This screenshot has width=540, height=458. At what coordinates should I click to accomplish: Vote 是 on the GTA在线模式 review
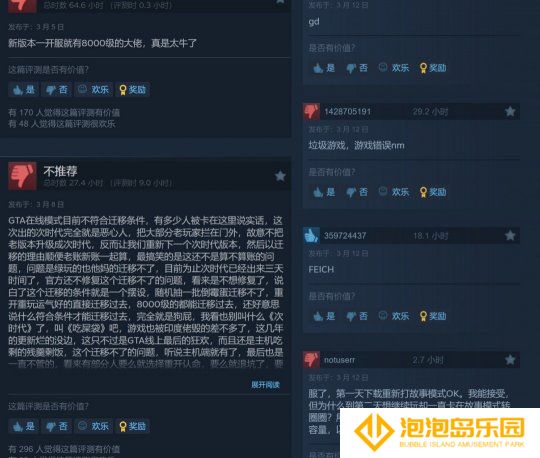coord(23,426)
